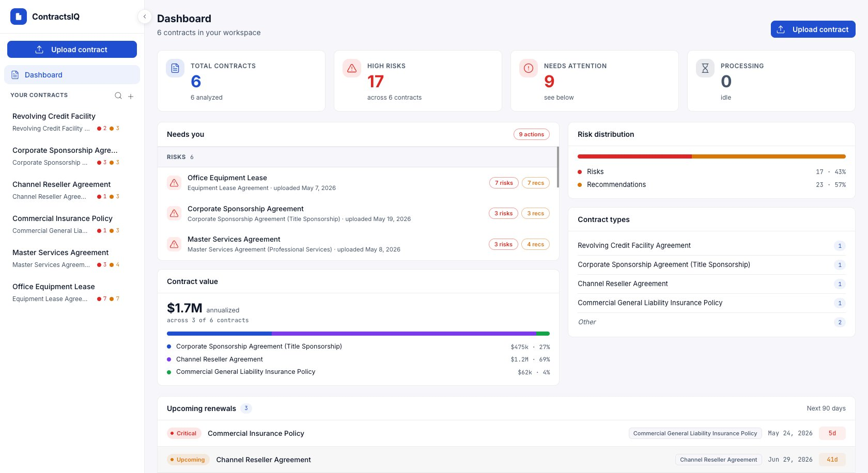Click red Risks segment of distribution bar
The height and width of the screenshot is (473, 868).
634,156
